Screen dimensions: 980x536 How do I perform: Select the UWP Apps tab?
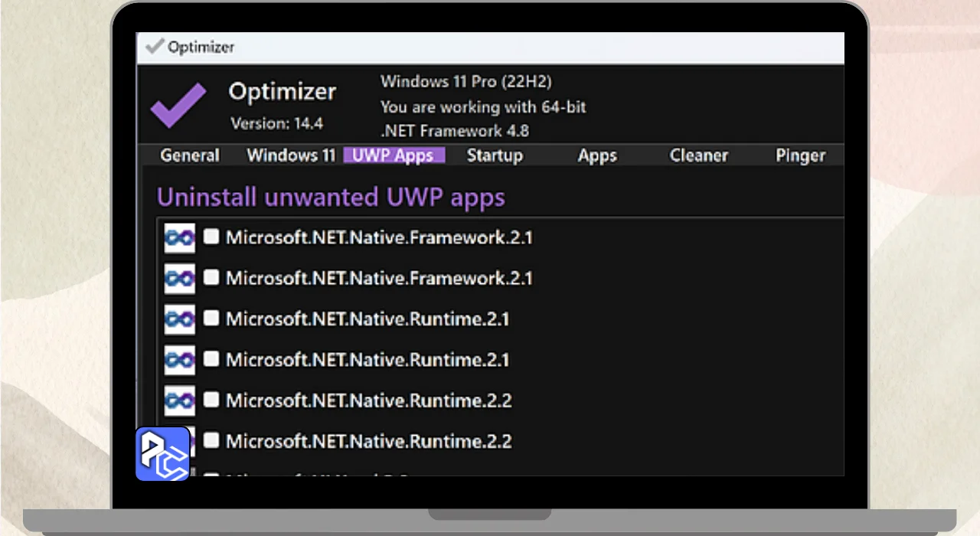click(x=394, y=155)
